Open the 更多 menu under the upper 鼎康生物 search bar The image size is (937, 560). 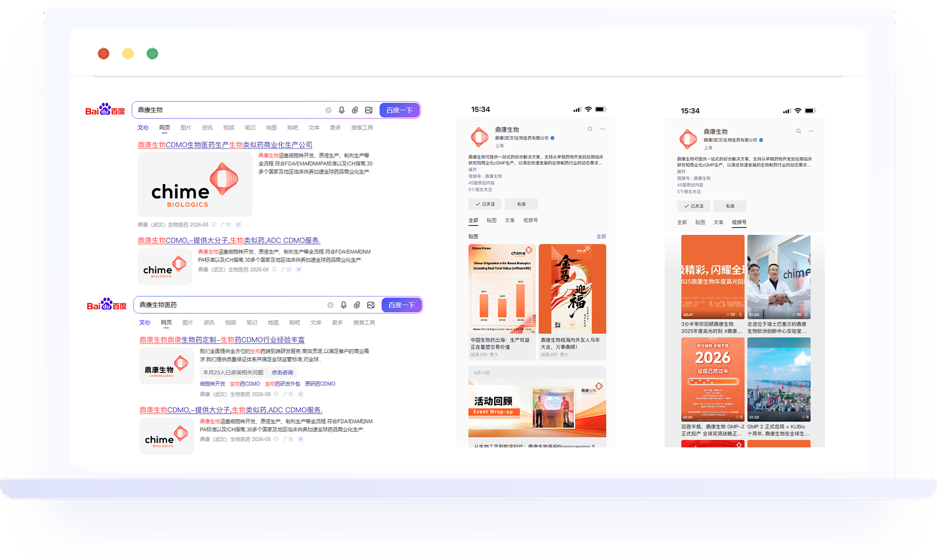(x=335, y=128)
